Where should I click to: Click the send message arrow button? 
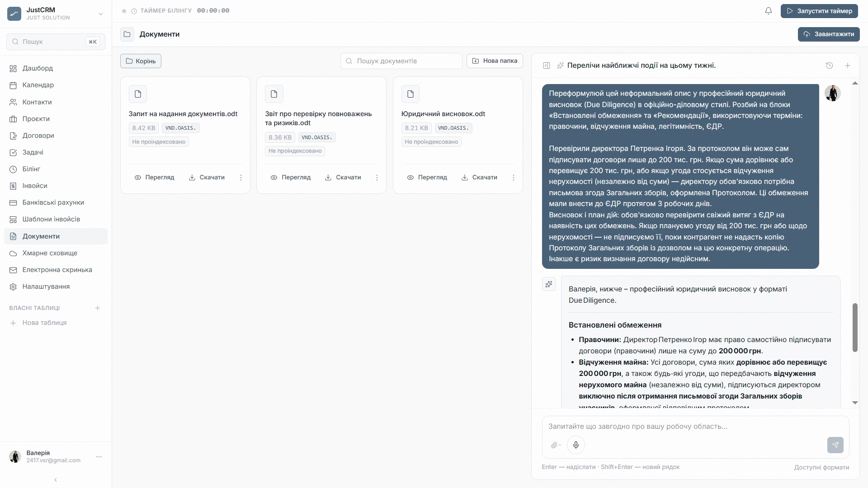click(835, 445)
